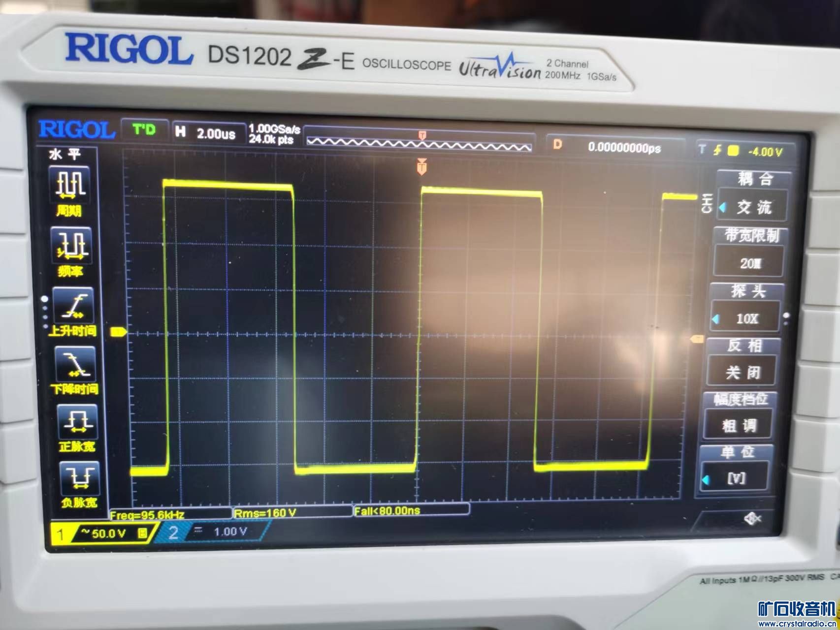This screenshot has height=630, width=840.
Task: Click the Fall<80.00ns measurement
Action: tap(412, 510)
